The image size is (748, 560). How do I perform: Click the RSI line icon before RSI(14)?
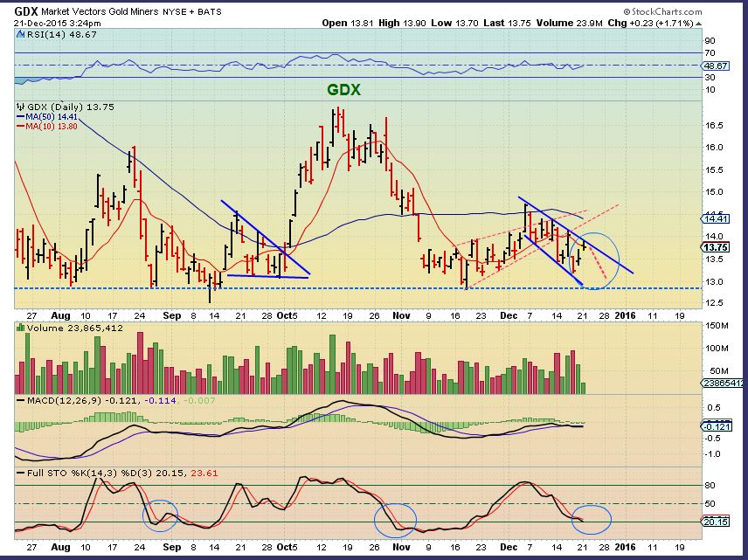(x=20, y=34)
